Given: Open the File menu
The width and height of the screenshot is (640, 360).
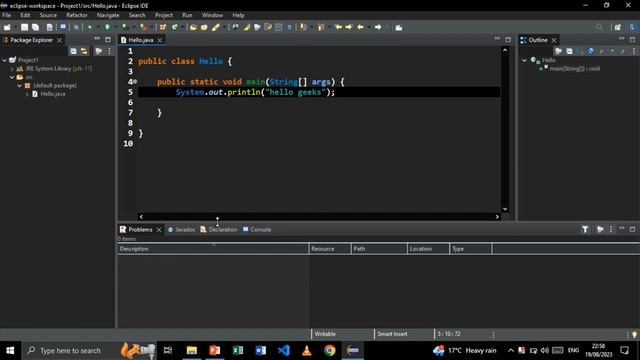Looking at the screenshot, I should tap(7, 15).
